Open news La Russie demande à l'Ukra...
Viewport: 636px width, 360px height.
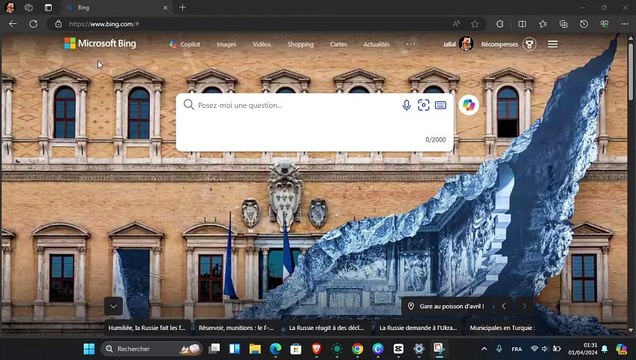point(418,328)
